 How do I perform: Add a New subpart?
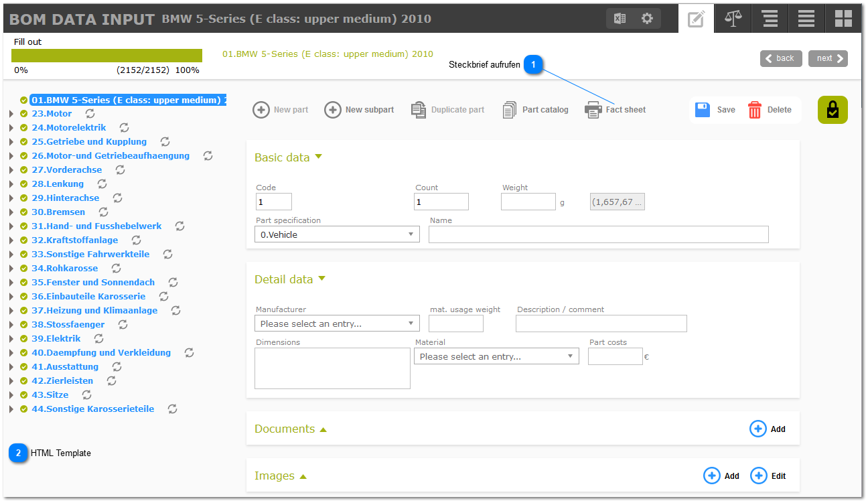click(x=359, y=110)
